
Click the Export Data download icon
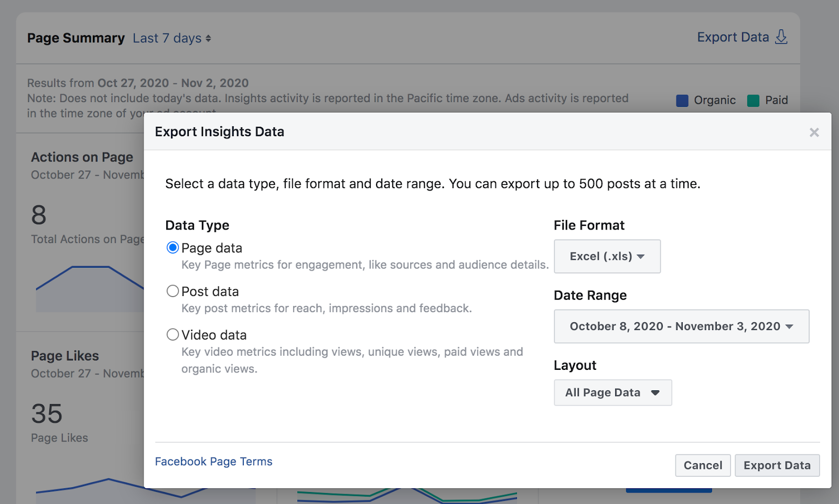[781, 37]
